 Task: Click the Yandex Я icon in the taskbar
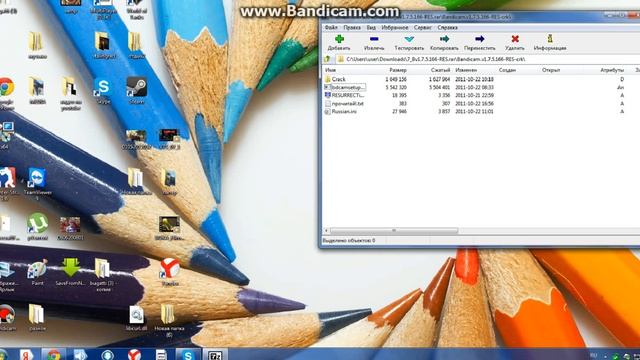pyautogui.click(x=26, y=355)
